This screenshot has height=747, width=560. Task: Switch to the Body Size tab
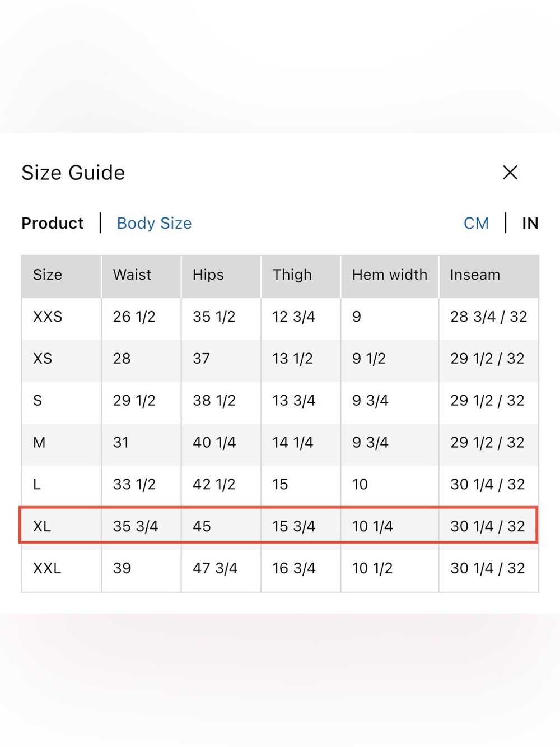coord(154,223)
